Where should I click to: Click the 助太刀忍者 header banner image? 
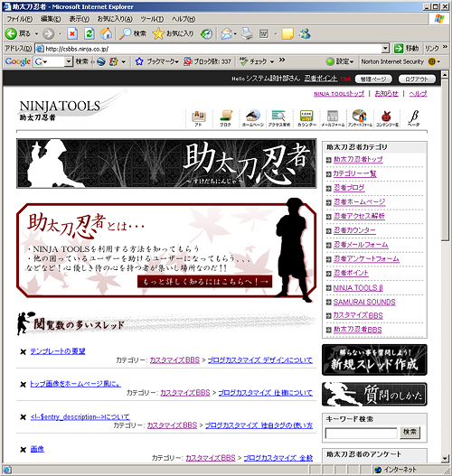pyautogui.click(x=166, y=163)
